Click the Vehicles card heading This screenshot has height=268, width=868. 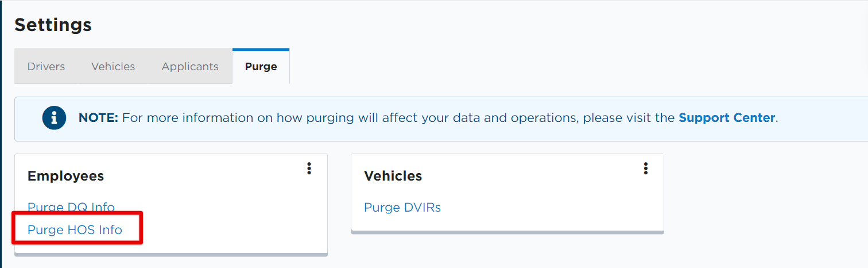coord(393,176)
